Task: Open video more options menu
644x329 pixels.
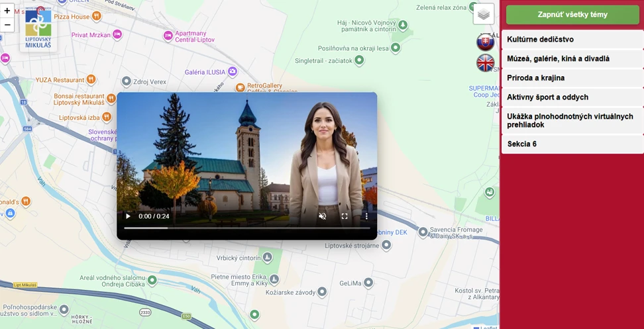Action: click(366, 216)
